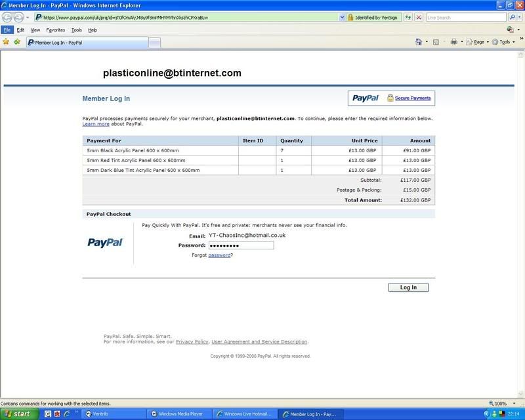
Task: Switch to Windows Media Player in taskbar
Action: coord(177,414)
